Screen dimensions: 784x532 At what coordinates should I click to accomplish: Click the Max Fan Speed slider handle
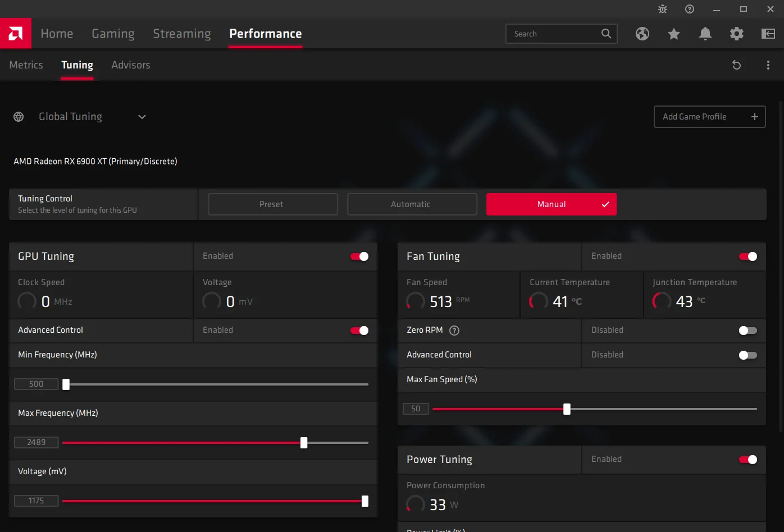567,409
